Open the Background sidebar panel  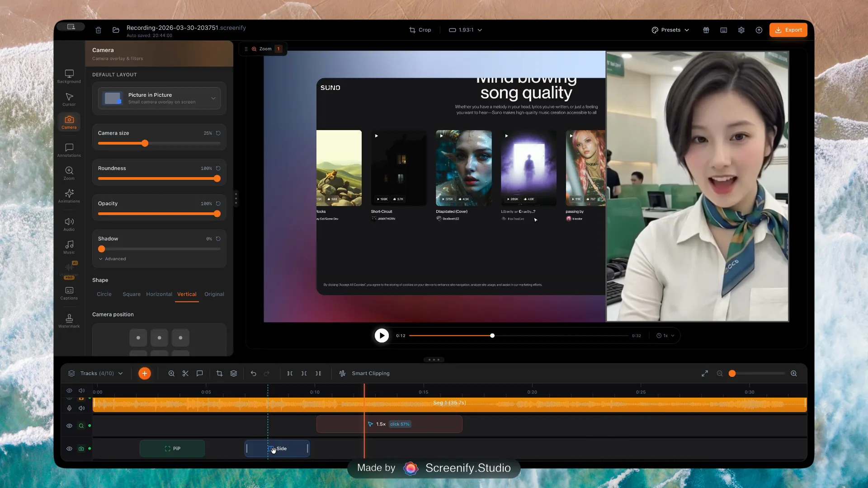pyautogui.click(x=69, y=76)
